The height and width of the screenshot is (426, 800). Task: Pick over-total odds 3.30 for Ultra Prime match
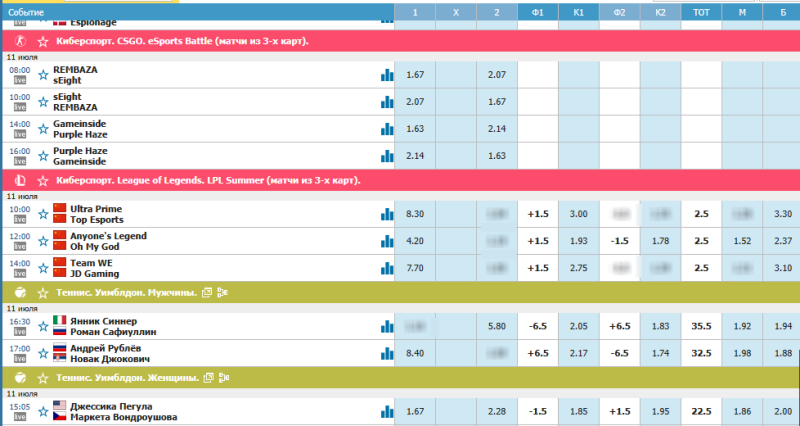(782, 213)
